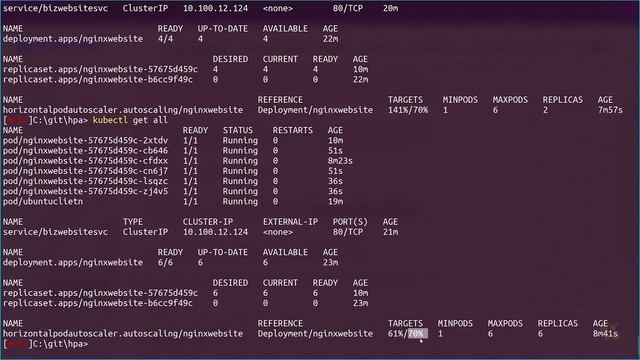Screen dimensions: 640x360
Task: Click deployment.apps/nginxwebsite in the 4/4 row
Action: pos(73,39)
